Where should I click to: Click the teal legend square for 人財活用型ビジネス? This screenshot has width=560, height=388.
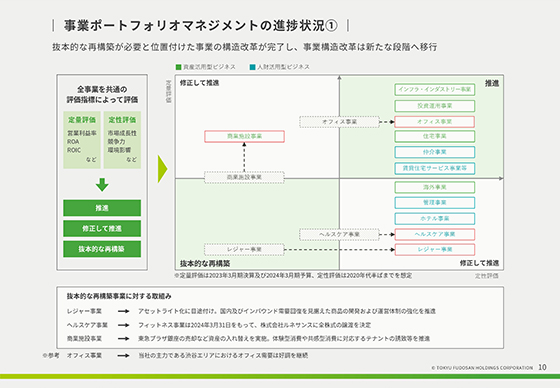click(252, 67)
